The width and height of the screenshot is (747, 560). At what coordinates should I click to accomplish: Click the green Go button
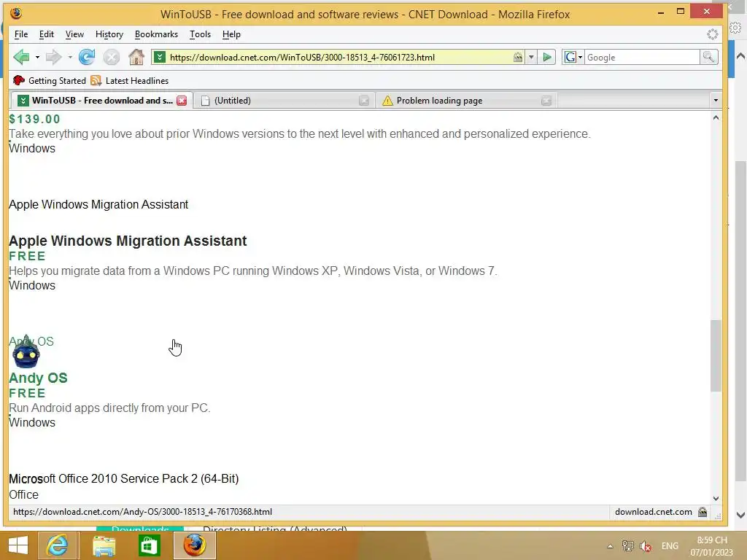[x=547, y=57]
